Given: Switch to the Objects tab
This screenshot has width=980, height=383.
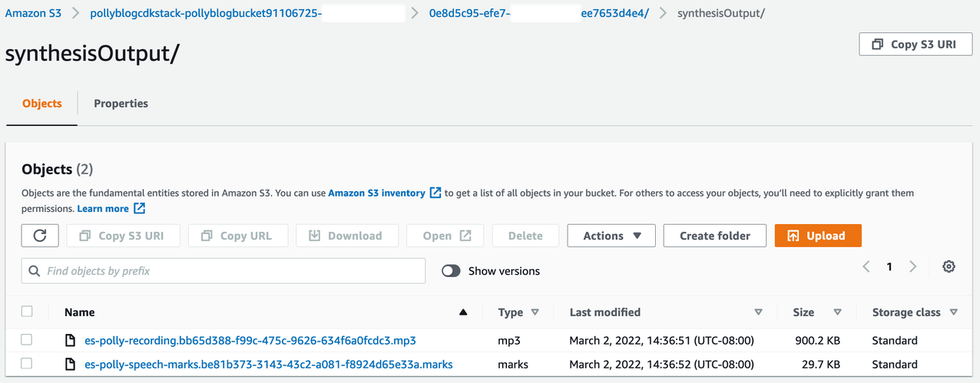Looking at the screenshot, I should click(42, 104).
